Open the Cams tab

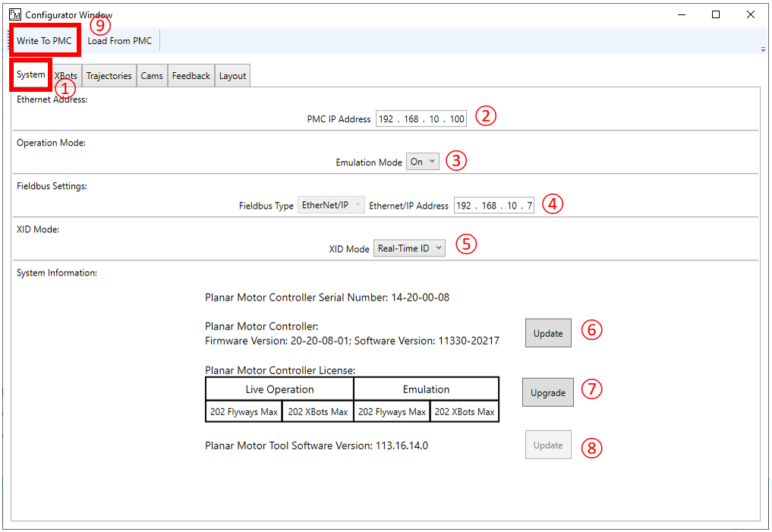pos(152,76)
